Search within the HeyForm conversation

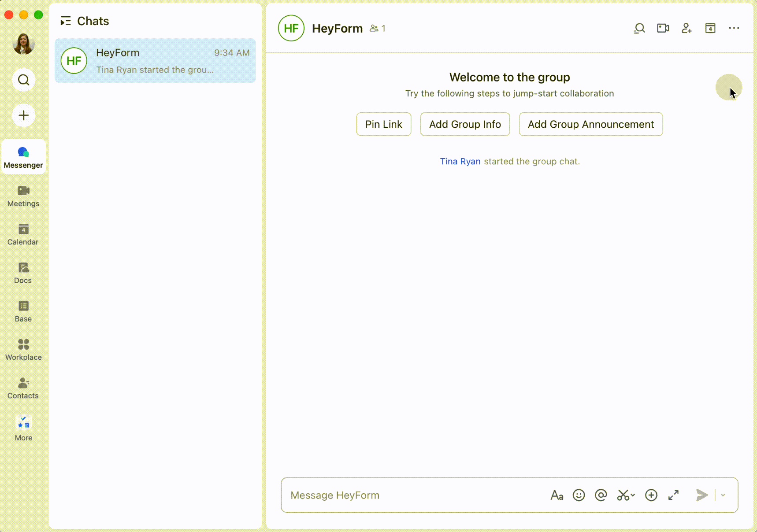click(639, 28)
